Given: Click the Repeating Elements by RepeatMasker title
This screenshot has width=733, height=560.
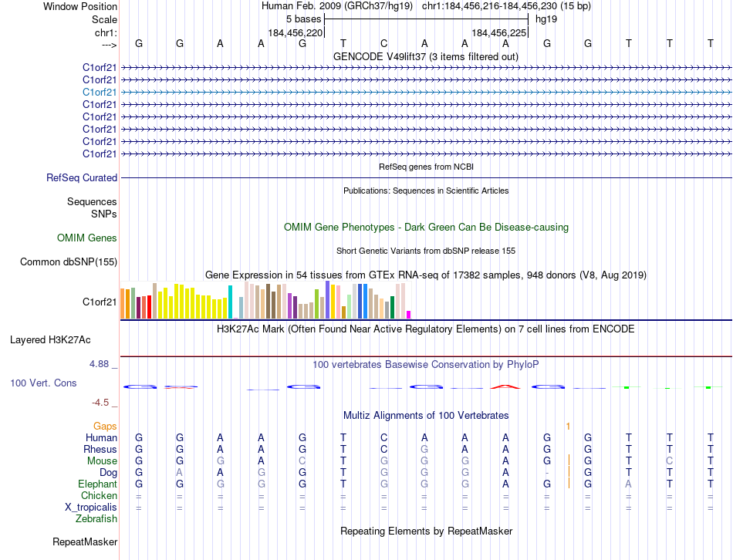Looking at the screenshot, I should (x=427, y=531).
